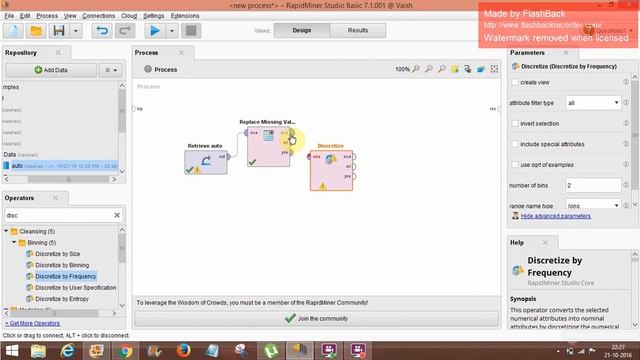The image size is (640, 360).
Task: Show info for create view parameter
Action: coord(626,82)
